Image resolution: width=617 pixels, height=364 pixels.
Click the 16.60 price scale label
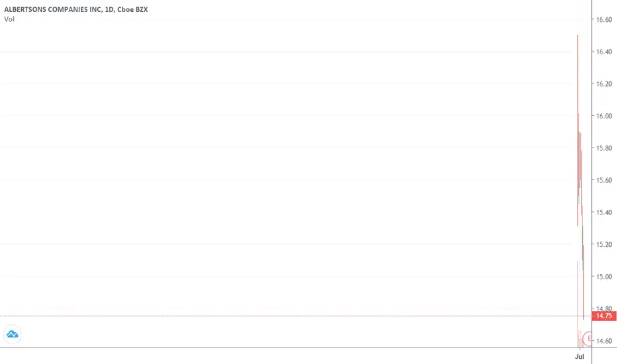[x=604, y=20]
